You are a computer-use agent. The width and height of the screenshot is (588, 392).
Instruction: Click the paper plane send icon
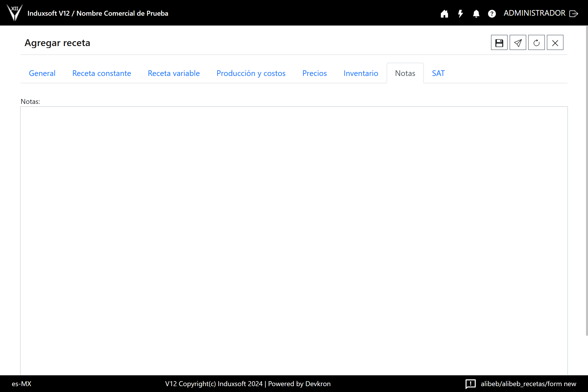[518, 43]
